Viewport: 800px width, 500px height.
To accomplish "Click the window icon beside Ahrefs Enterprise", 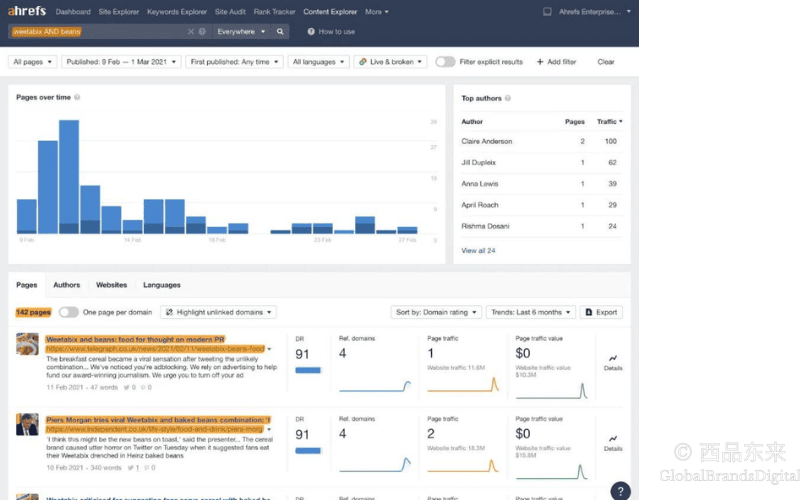I will [547, 11].
